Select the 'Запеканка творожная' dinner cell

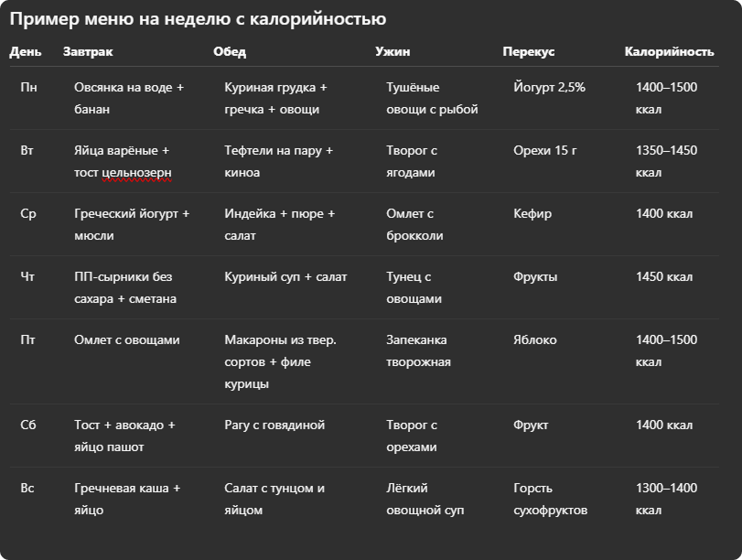418,350
